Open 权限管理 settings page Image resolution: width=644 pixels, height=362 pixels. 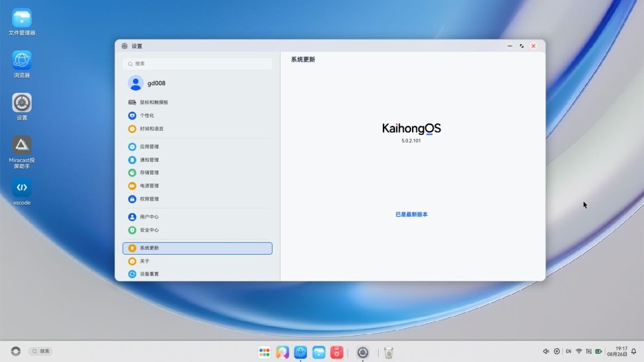[x=197, y=199]
